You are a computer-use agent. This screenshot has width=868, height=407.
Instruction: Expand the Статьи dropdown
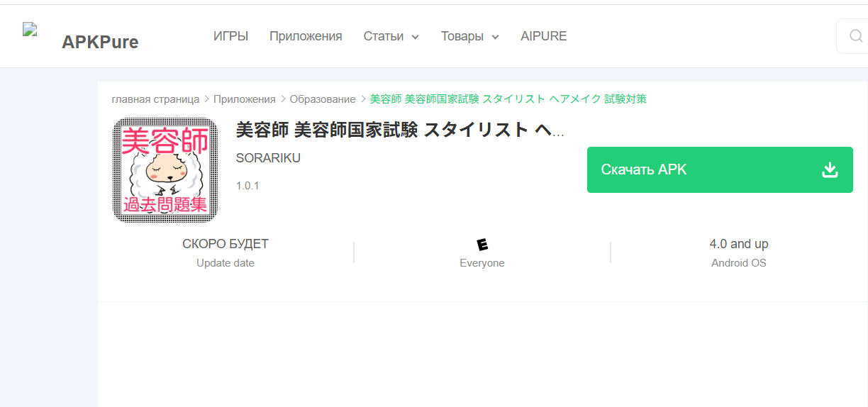click(391, 36)
